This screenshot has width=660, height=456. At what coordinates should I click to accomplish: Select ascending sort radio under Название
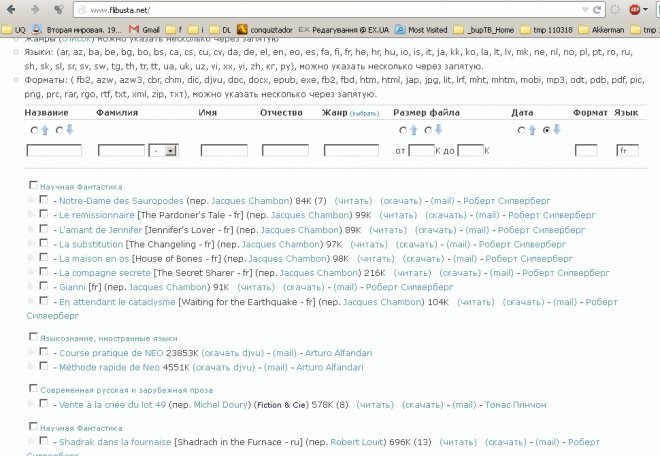(x=35, y=130)
